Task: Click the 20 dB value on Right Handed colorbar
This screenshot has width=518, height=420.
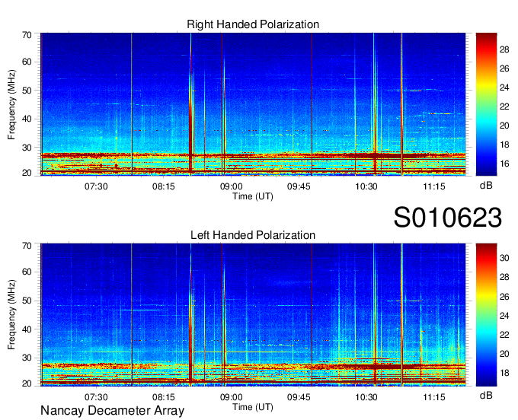Action: coord(504,126)
